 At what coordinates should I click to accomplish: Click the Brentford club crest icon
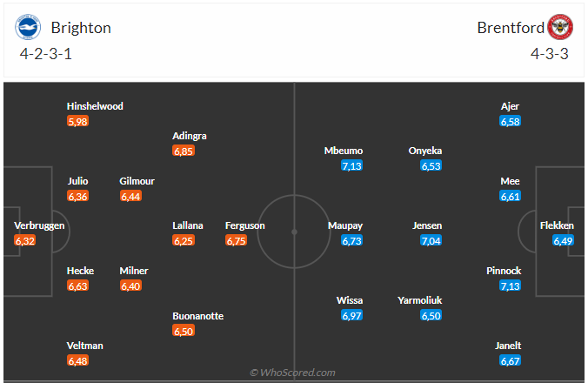560,27
